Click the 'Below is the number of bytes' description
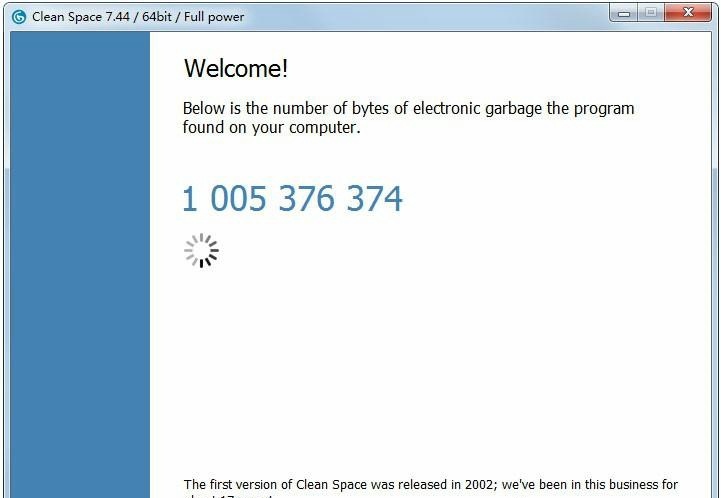The image size is (721, 498). (x=408, y=118)
